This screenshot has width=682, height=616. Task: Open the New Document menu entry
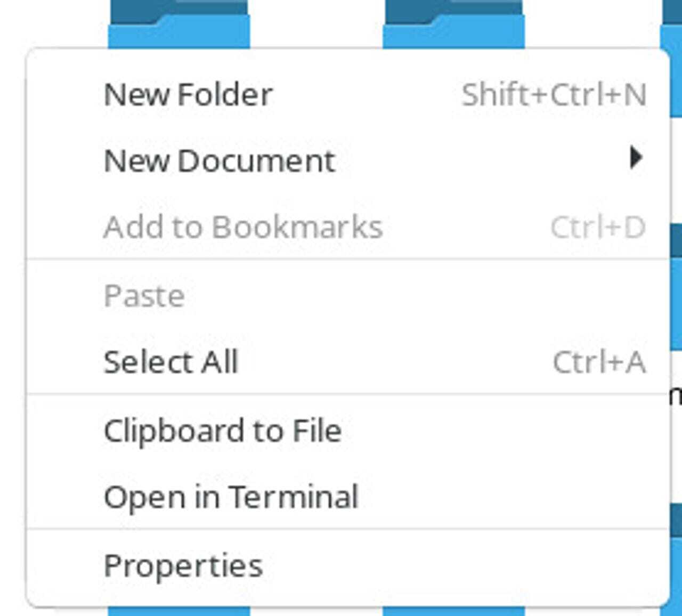(220, 160)
